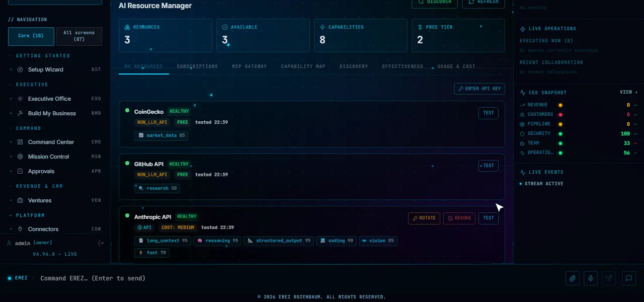Viewport: 644px width, 302px height.
Task: Switch to the My Resources tab
Action: pyautogui.click(x=143, y=66)
